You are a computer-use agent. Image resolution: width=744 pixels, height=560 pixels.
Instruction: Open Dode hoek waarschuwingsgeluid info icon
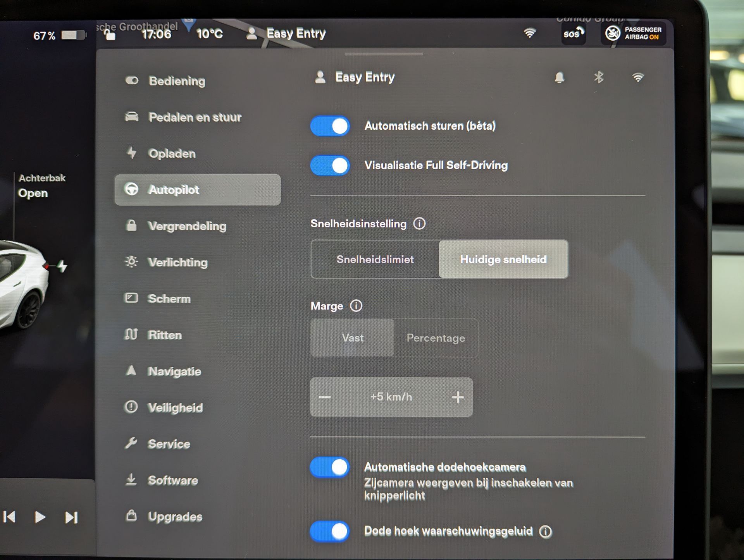click(x=546, y=532)
